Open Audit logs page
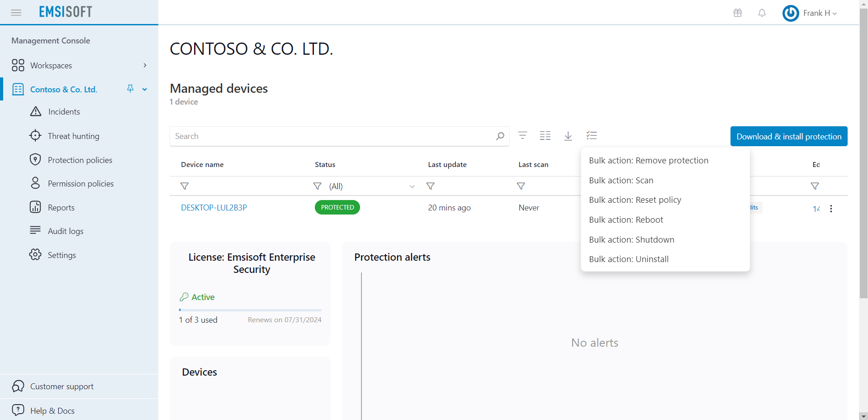The width and height of the screenshot is (868, 420). coord(66,231)
